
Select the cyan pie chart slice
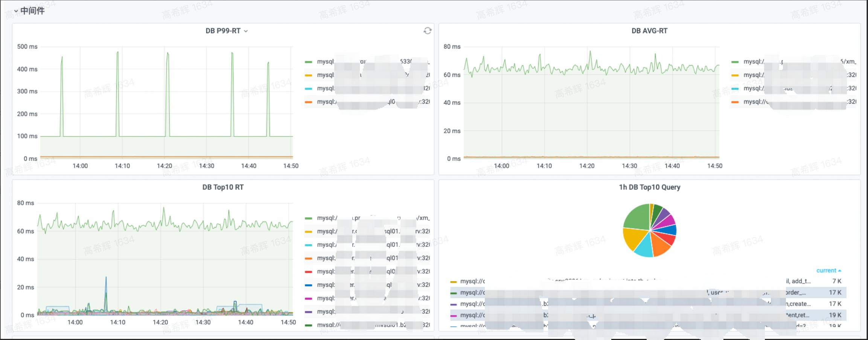(645, 247)
